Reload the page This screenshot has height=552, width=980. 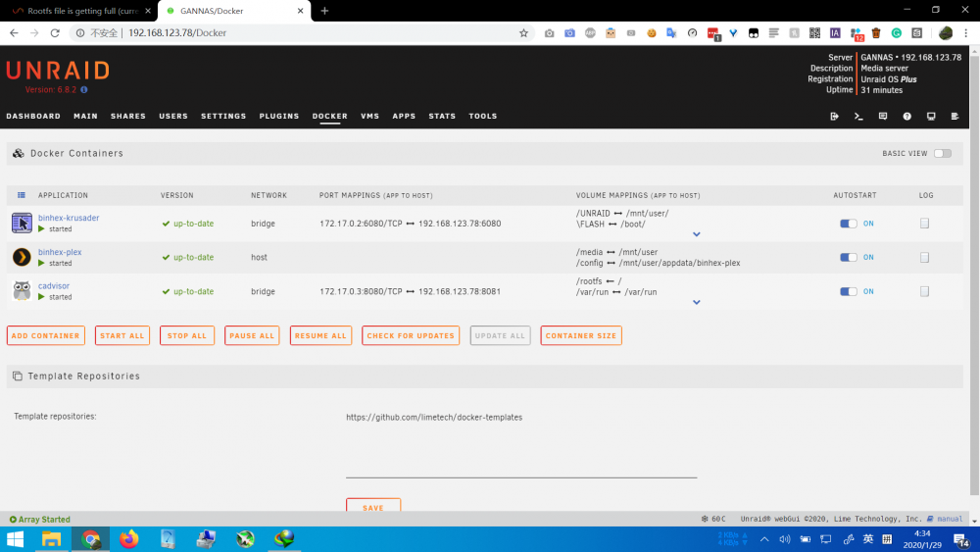[55, 33]
